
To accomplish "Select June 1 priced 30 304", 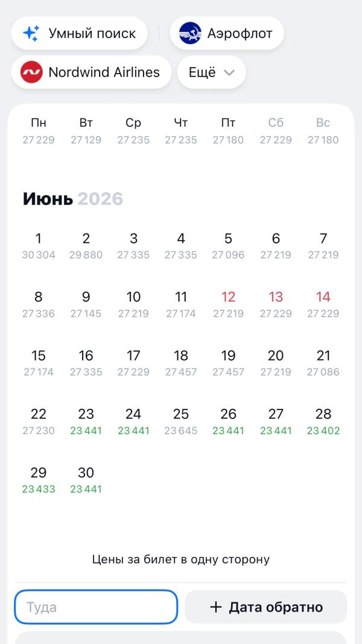I will coord(39,244).
